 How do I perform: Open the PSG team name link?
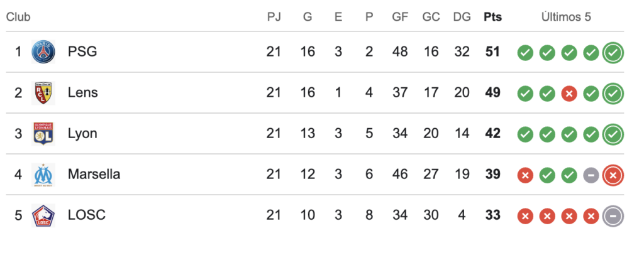(82, 52)
